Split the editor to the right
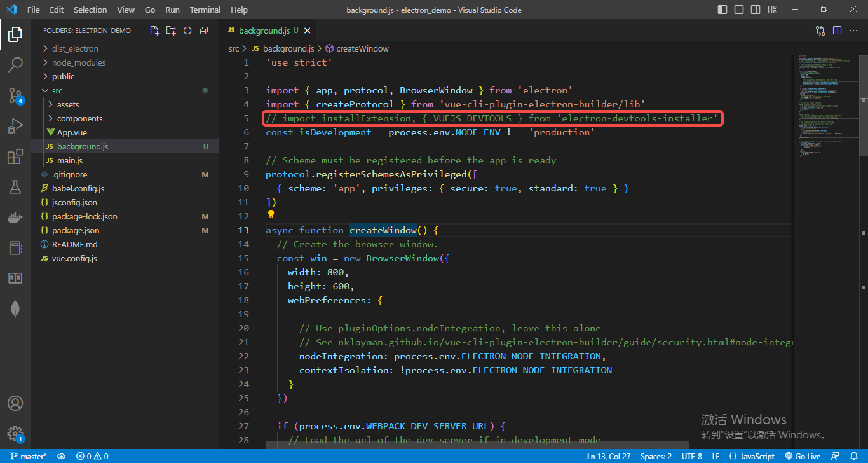Screen dimensions: 868x463 coord(837,31)
